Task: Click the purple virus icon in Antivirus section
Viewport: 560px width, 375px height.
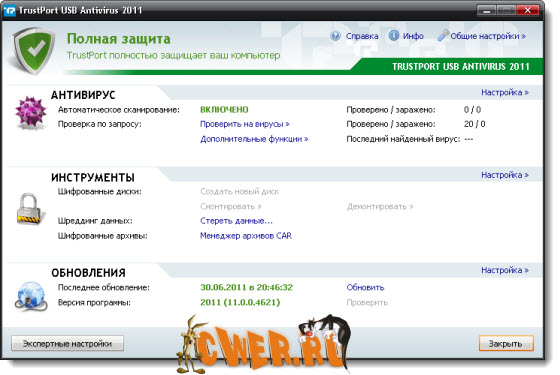Action: coord(31,112)
